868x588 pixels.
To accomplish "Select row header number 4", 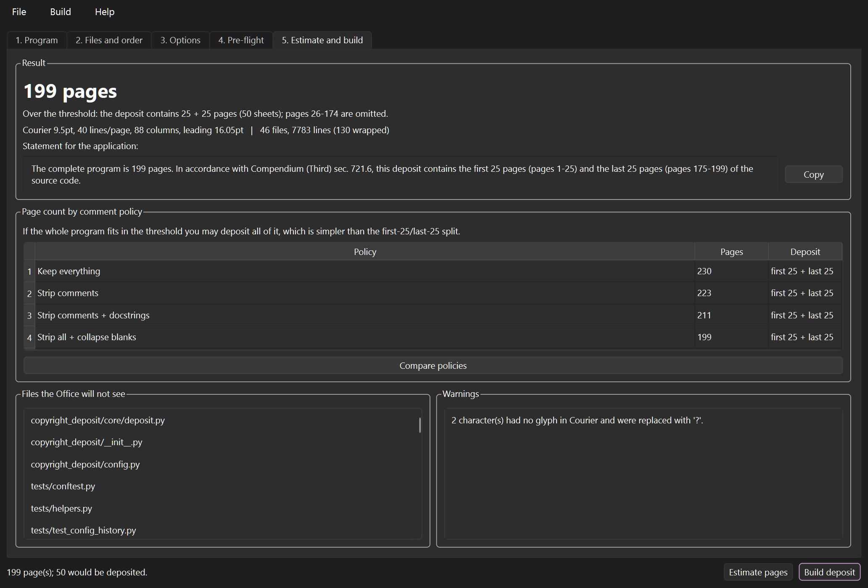I will pos(29,338).
